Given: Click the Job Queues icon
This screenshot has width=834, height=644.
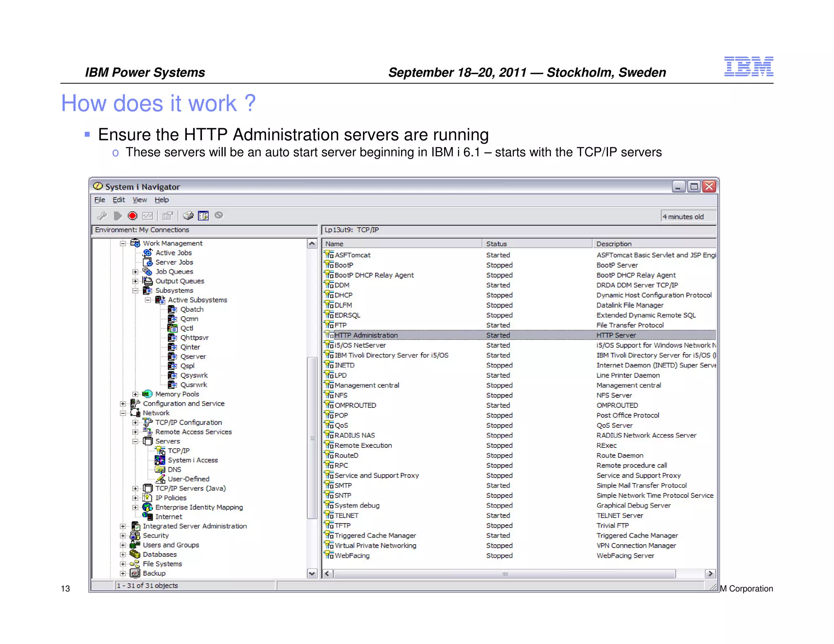Looking at the screenshot, I should pos(147,272).
